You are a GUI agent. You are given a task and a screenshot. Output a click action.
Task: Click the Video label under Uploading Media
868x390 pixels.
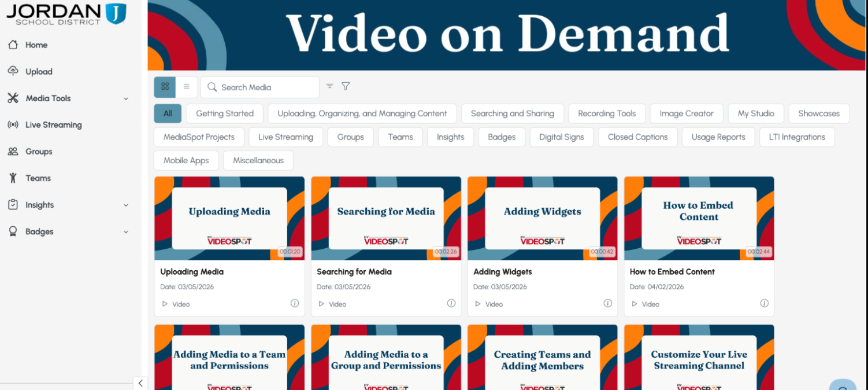[x=181, y=304]
